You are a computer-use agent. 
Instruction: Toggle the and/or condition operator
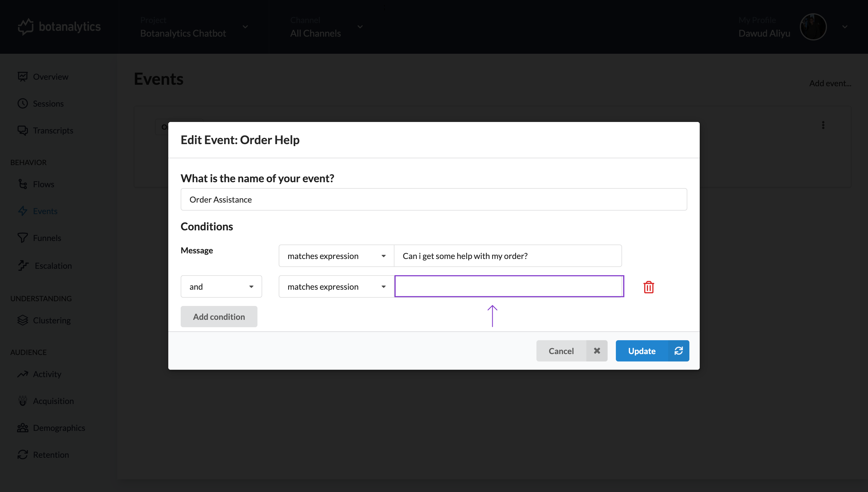click(221, 286)
